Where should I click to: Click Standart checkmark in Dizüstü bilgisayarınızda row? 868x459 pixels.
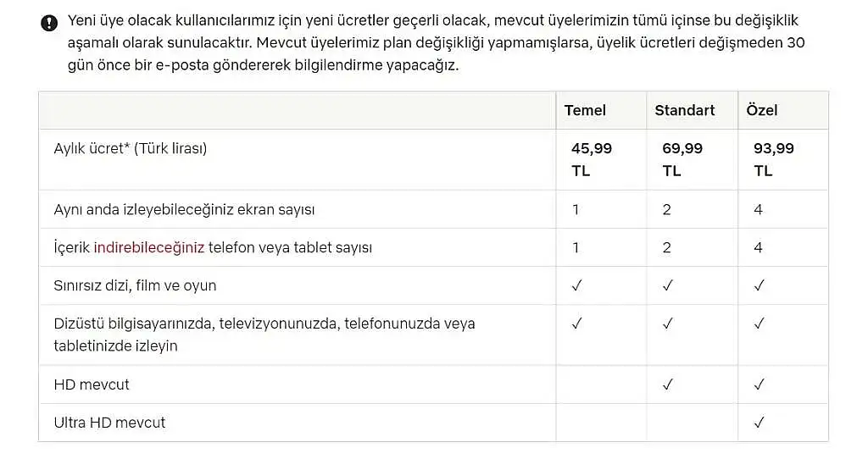tap(668, 323)
